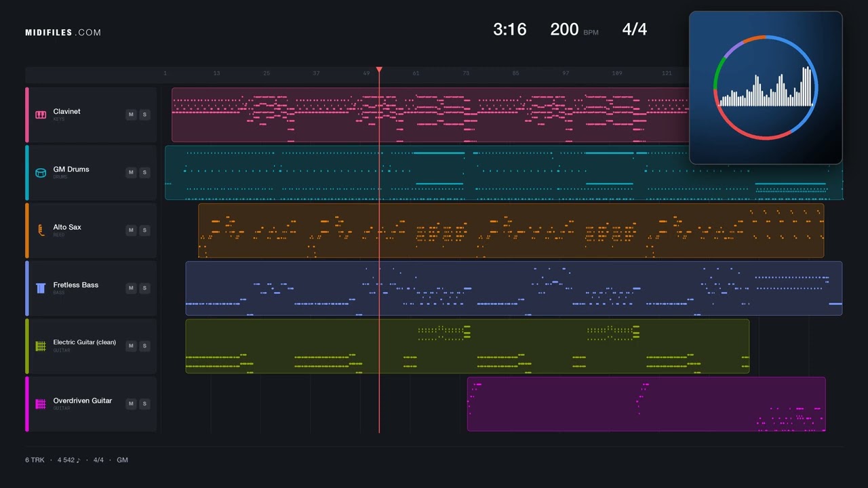Click the 4/4 time signature in header
Viewport: 868px width, 488px height.
[634, 29]
